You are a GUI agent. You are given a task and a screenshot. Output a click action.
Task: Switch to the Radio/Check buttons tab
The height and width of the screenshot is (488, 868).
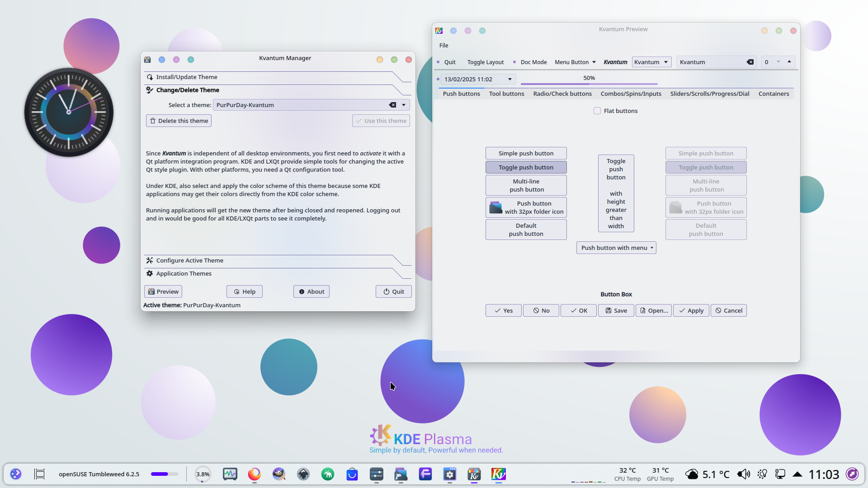[x=562, y=94]
